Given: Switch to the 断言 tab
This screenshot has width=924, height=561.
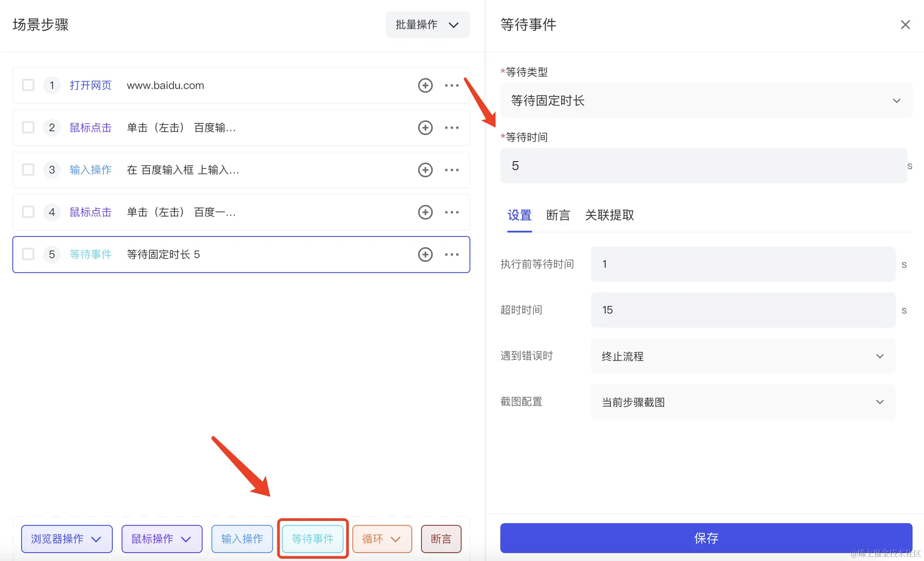Looking at the screenshot, I should 558,215.
